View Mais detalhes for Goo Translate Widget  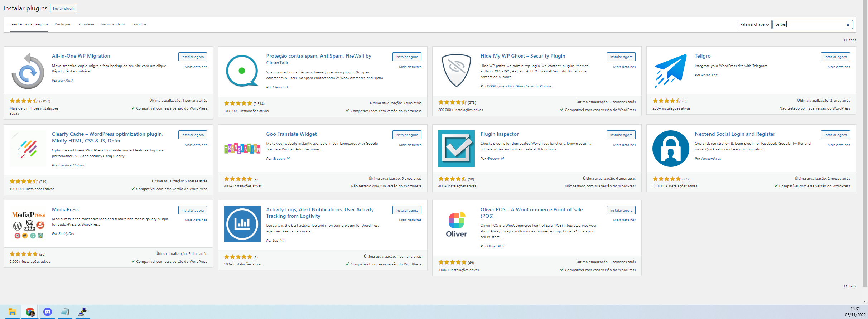coord(410,145)
